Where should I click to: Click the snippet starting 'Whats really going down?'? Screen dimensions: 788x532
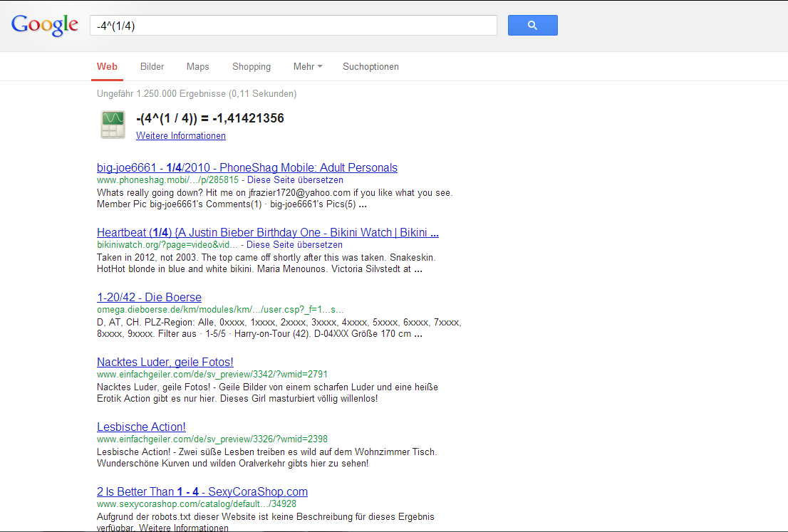coord(275,199)
